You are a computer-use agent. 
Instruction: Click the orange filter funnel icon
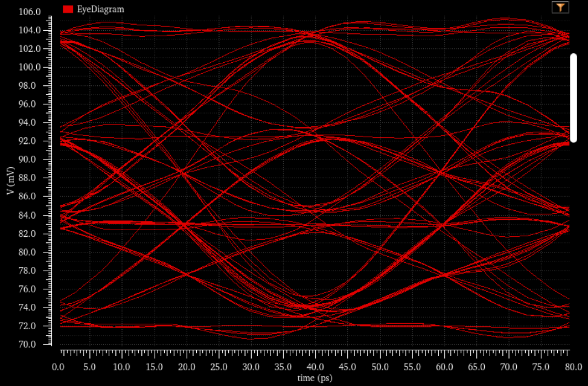coord(560,7)
